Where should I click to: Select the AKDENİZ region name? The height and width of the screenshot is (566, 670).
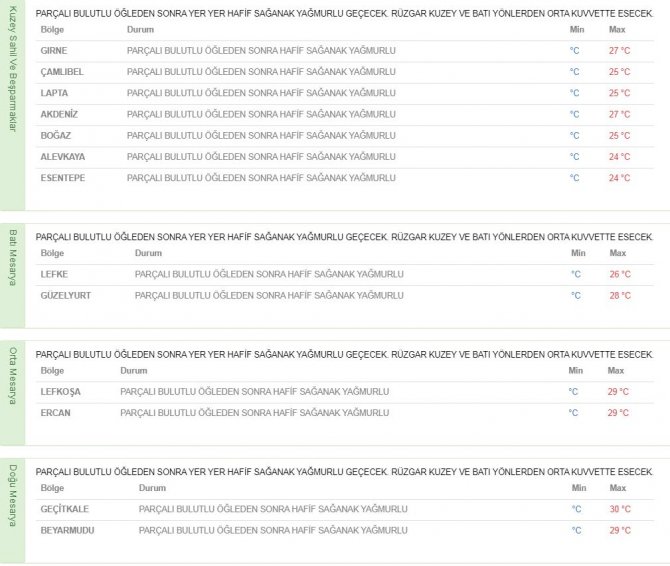pos(59,114)
